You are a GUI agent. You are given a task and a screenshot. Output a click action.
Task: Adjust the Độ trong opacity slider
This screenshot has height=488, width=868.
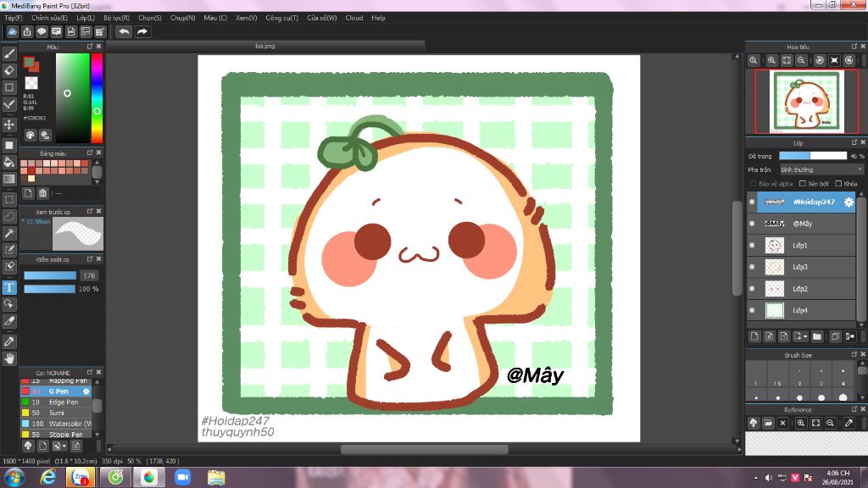(x=813, y=156)
